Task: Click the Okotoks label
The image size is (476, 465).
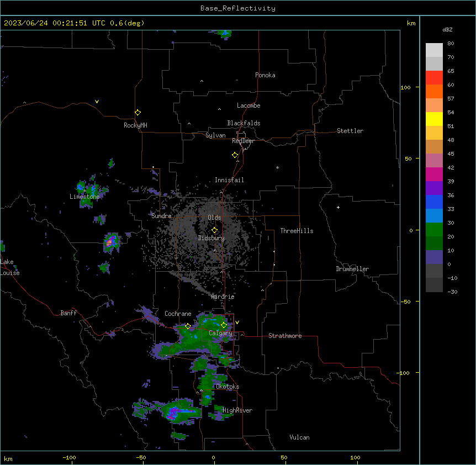Action: 228,387
